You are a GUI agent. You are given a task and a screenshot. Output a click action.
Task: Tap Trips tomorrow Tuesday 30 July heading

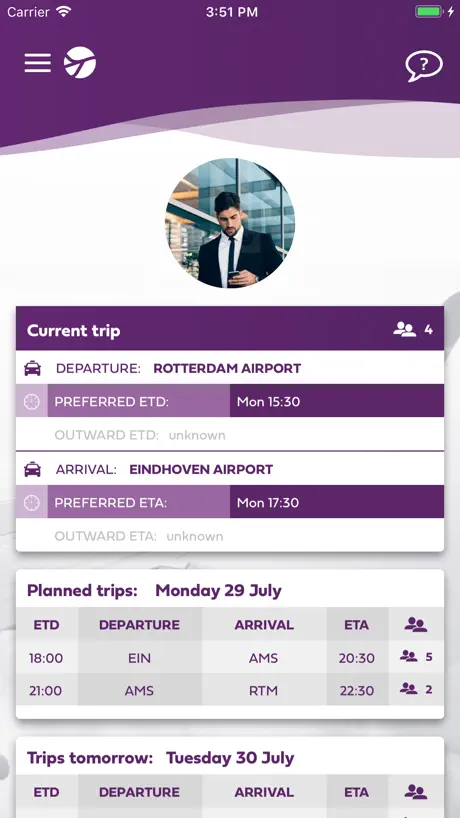coord(161,758)
